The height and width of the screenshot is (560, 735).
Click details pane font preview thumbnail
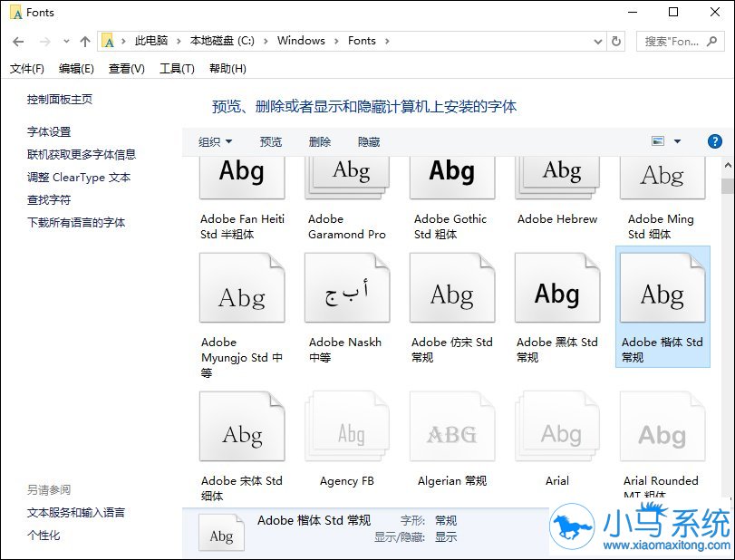click(221, 533)
